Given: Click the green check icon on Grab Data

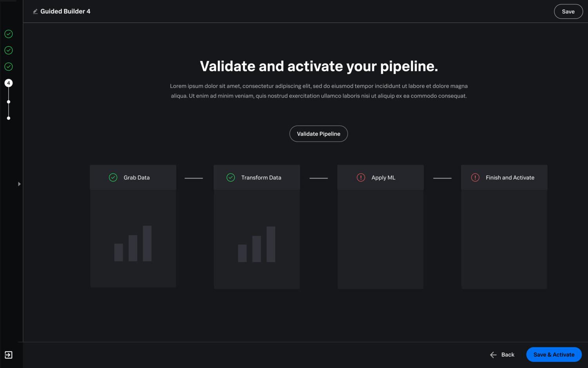Looking at the screenshot, I should [113, 178].
